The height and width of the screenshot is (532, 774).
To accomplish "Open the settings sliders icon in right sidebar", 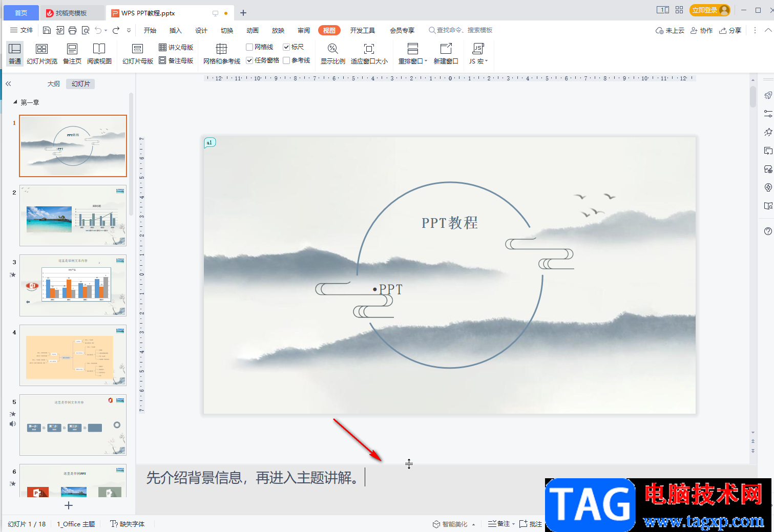I will click(768, 113).
